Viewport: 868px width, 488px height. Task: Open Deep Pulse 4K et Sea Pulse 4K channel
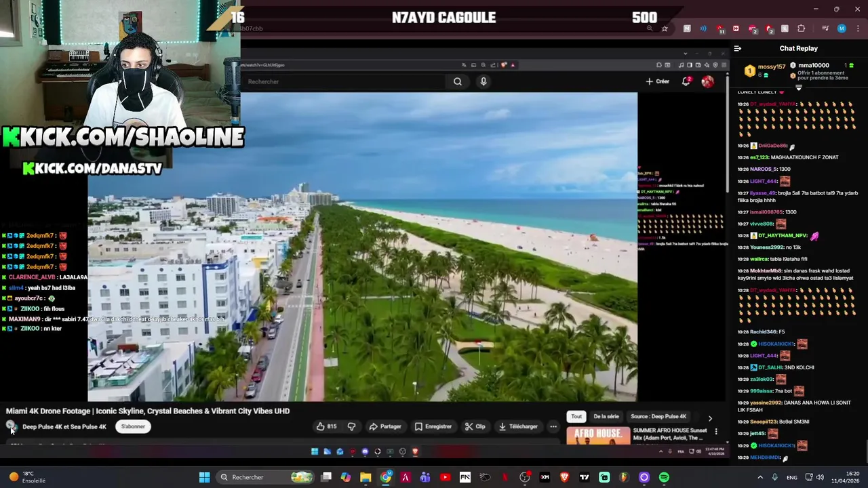click(x=64, y=426)
